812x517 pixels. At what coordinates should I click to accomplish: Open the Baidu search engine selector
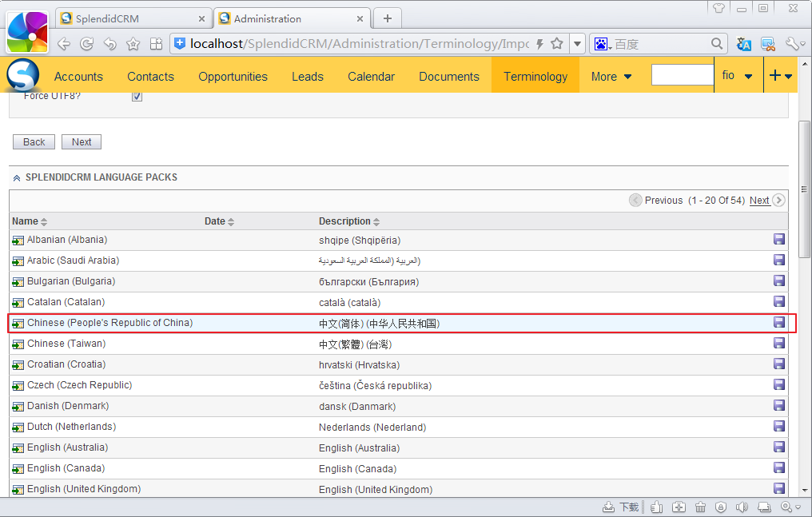pos(603,44)
